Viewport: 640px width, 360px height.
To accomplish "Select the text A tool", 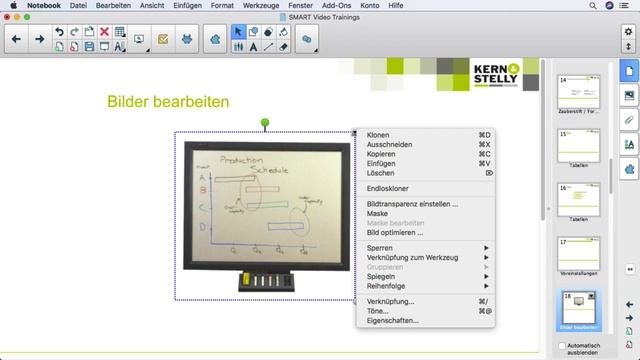I will (x=253, y=47).
